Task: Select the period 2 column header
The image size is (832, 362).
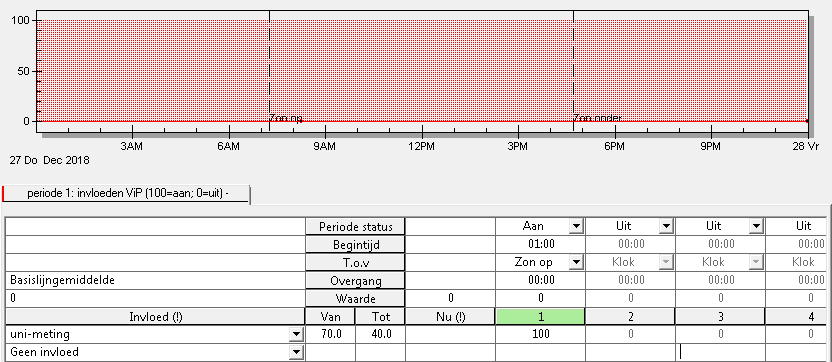Action: point(630,317)
